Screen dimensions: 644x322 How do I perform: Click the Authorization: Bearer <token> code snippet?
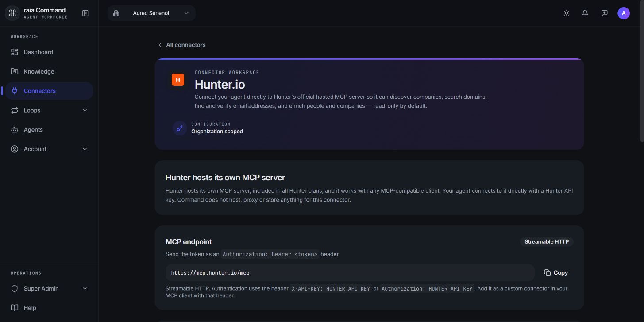(270, 254)
